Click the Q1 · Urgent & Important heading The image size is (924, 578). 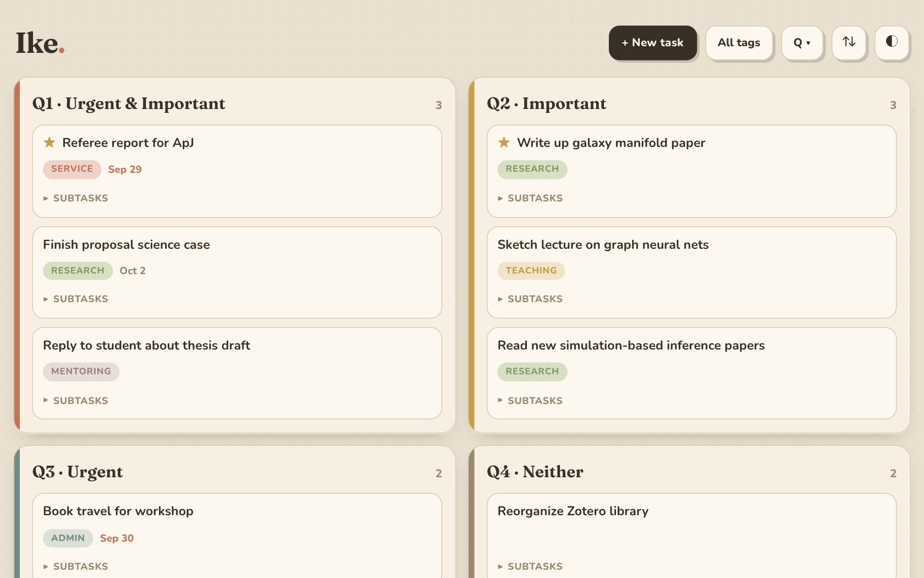[x=129, y=104]
